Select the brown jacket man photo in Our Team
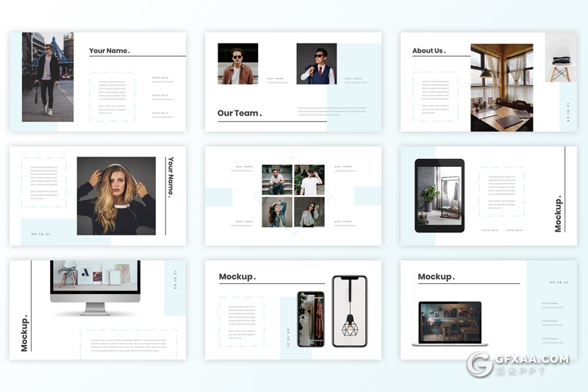 click(237, 63)
